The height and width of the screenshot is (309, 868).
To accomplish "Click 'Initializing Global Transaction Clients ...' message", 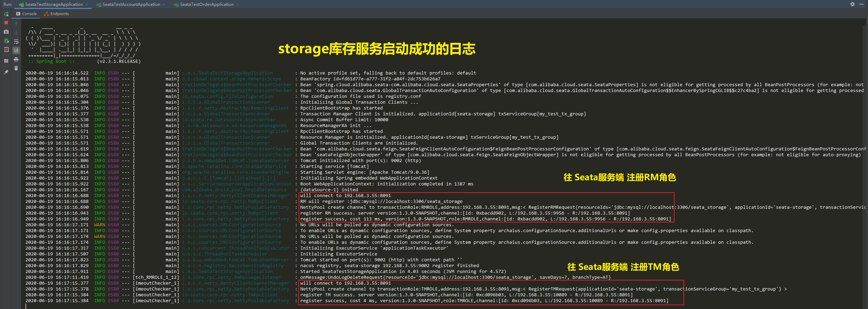I will (x=359, y=102).
